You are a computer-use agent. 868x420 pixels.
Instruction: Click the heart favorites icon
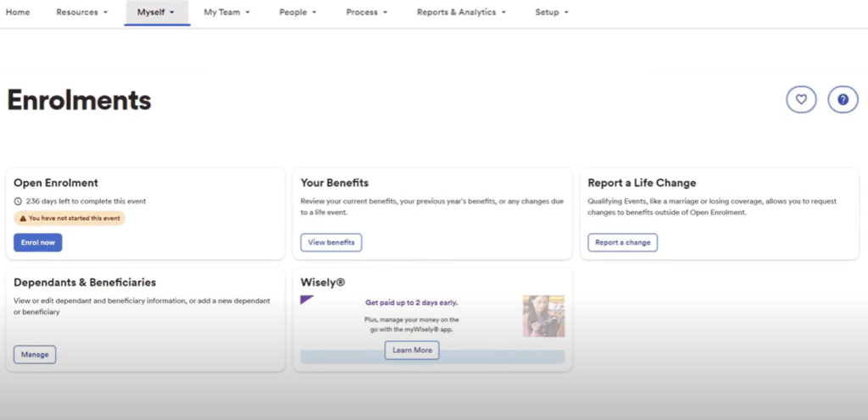click(801, 99)
